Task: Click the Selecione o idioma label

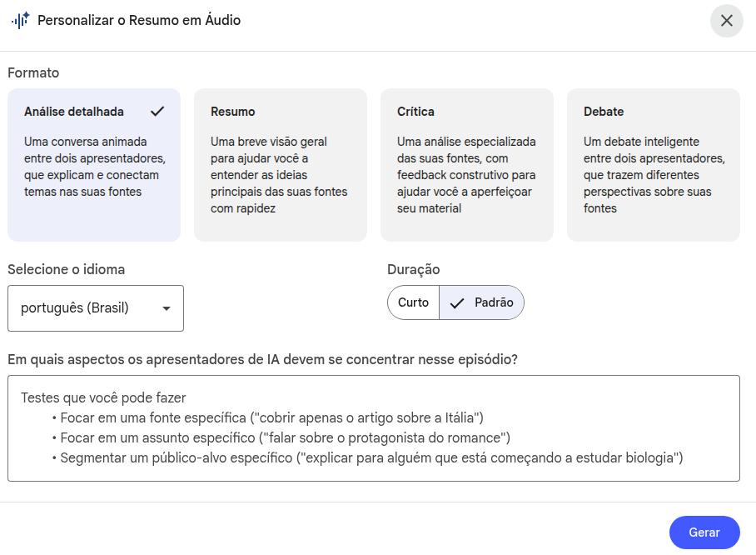Action: (66, 269)
